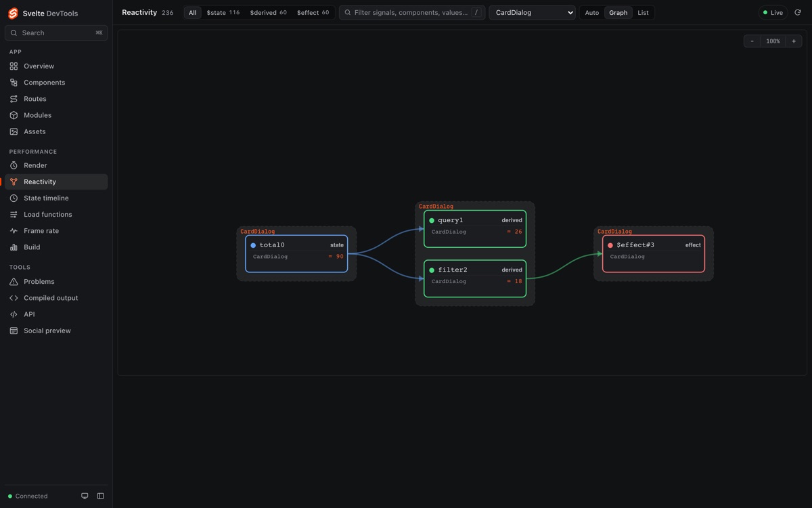
Task: Reset graph zoom at 100% label
Action: pos(773,41)
